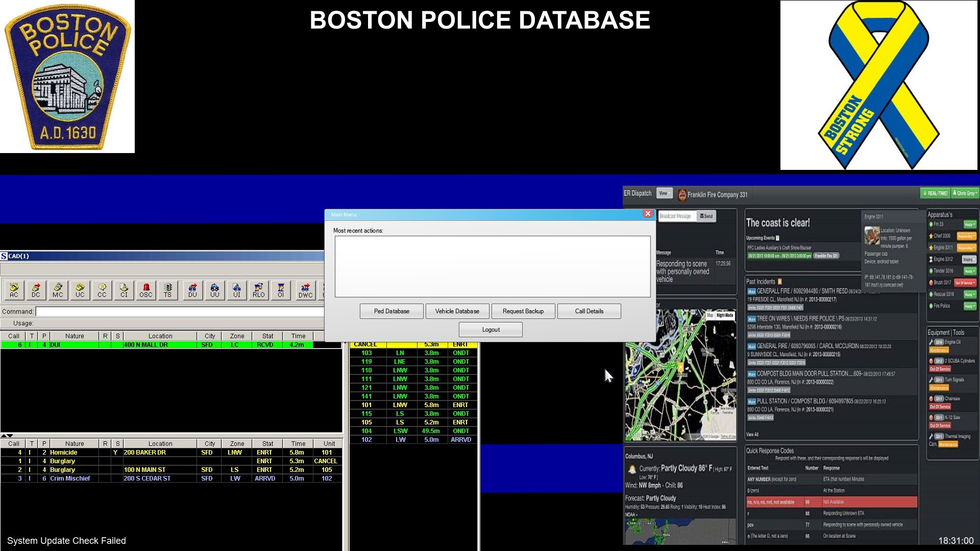Image resolution: width=980 pixels, height=551 pixels.
Task: Click the CC speech bubble icon
Action: point(102,290)
